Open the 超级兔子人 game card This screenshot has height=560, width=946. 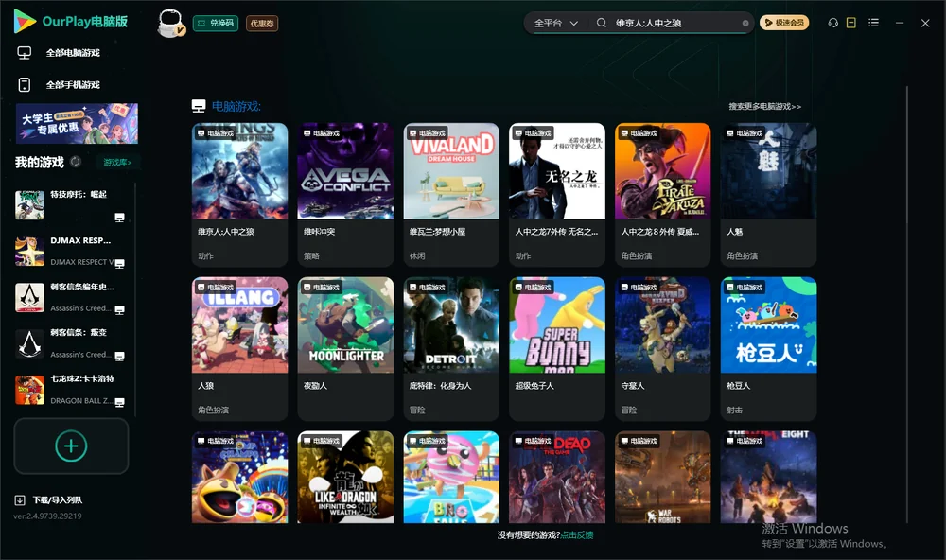coord(557,348)
